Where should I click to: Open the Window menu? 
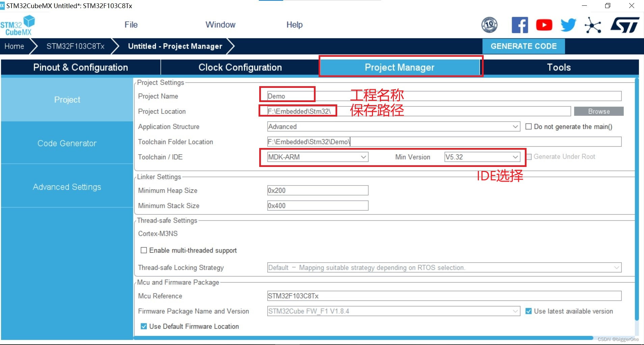(x=220, y=25)
